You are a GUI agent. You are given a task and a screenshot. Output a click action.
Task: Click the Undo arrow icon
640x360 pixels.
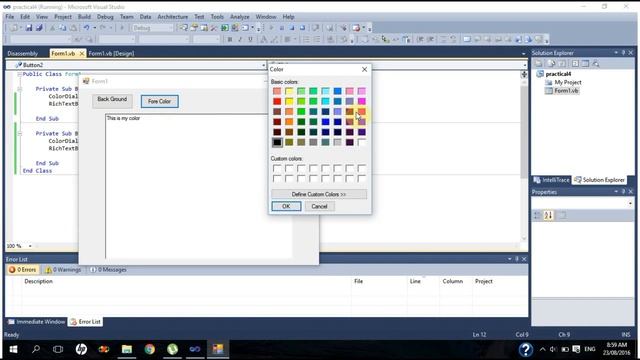[x=86, y=28]
